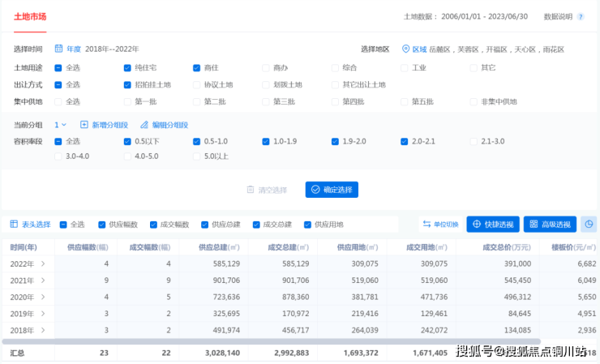Image resolution: width=600 pixels, height=364 pixels.
Task: Expand the 2019年 table row
Action: 43,314
